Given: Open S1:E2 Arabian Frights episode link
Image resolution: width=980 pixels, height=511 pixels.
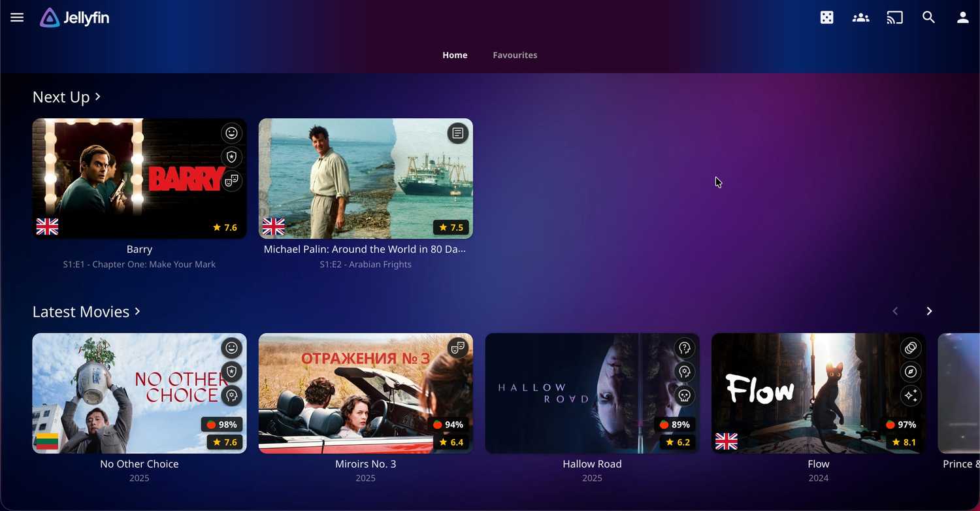Looking at the screenshot, I should (x=365, y=264).
